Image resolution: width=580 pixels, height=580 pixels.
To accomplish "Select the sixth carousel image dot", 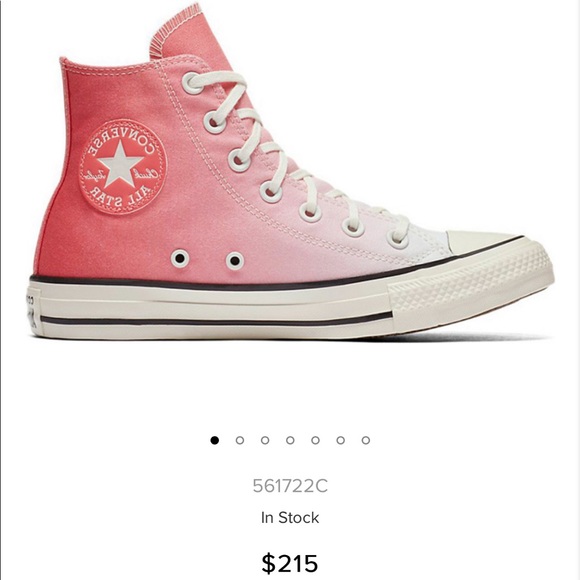I will coord(341,440).
